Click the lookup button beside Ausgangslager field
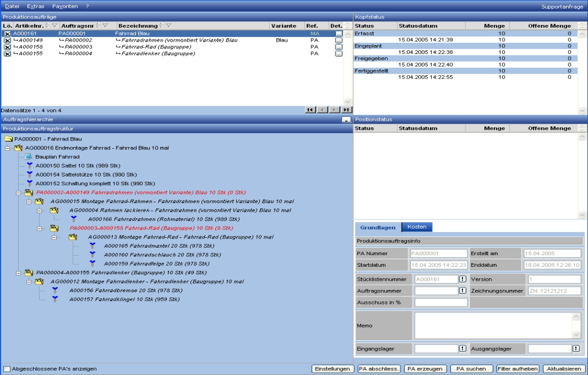This screenshot has height=375, width=588. [x=576, y=348]
